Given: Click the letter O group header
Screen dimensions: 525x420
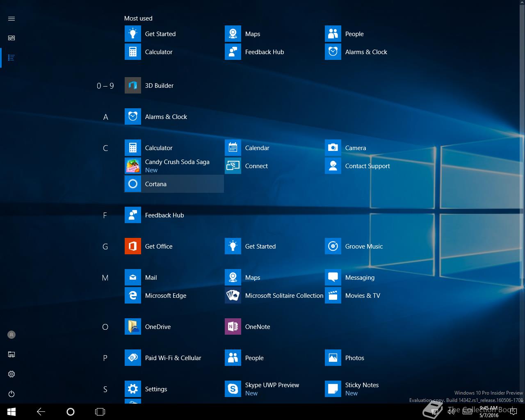Looking at the screenshot, I should click(105, 327).
